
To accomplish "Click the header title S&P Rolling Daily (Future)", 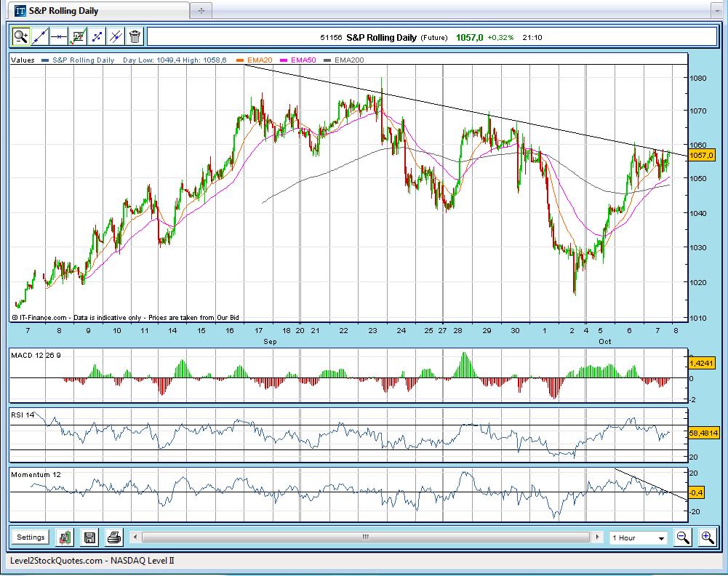I will coord(397,38).
